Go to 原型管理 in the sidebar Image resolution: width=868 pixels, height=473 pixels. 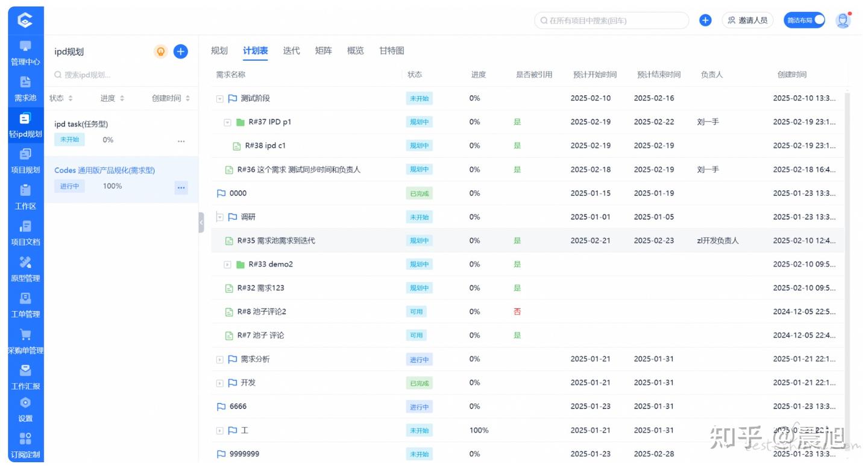25,269
